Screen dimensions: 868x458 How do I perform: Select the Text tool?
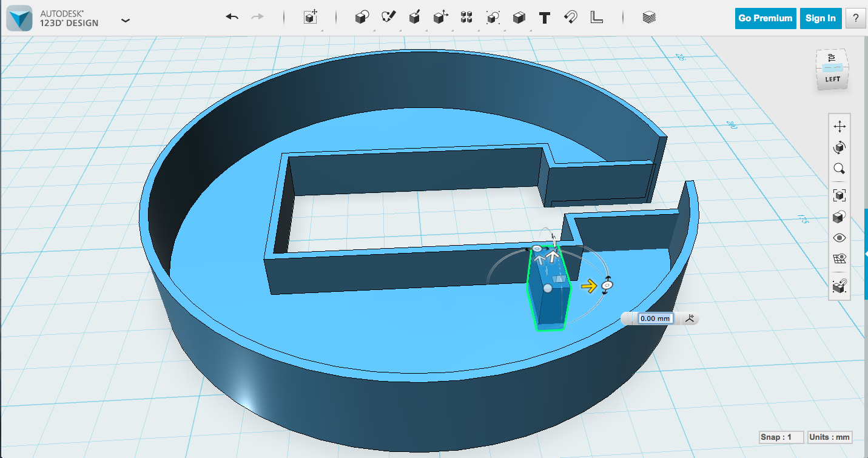544,18
